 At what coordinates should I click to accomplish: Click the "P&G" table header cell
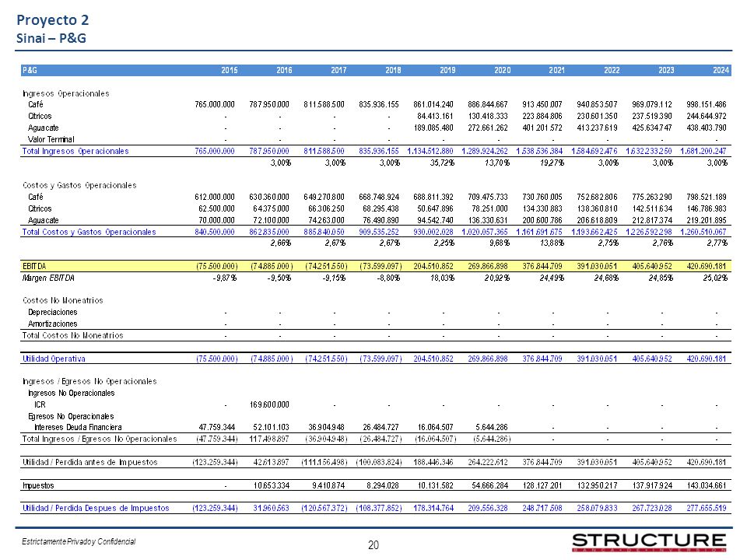pyautogui.click(x=30, y=70)
